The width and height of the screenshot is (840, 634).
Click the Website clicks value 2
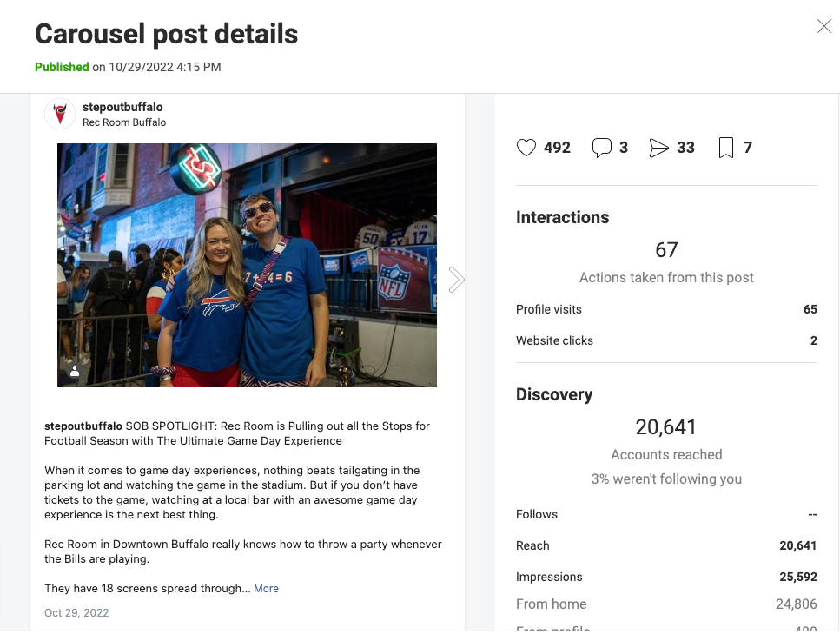point(814,340)
